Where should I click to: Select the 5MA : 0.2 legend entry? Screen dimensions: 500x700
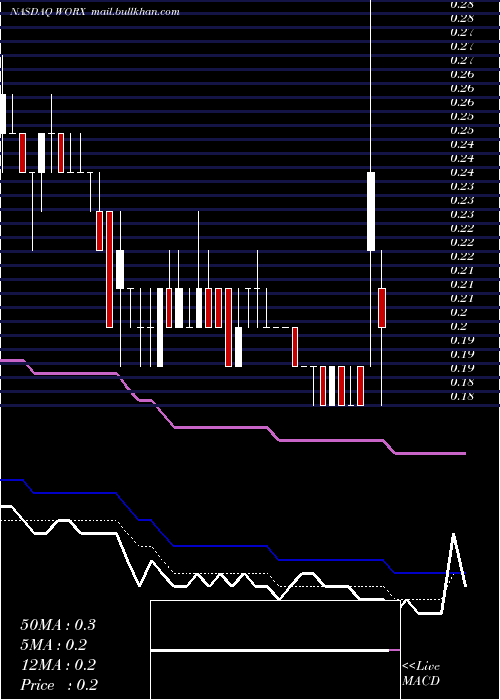coord(54,645)
